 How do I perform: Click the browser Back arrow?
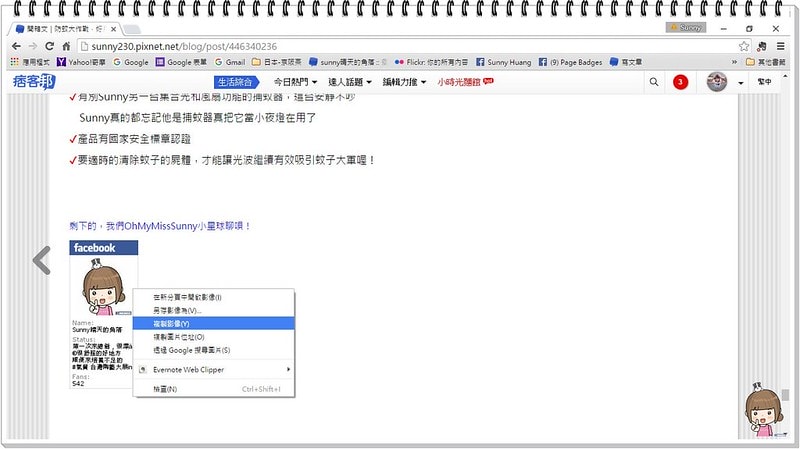click(16, 46)
